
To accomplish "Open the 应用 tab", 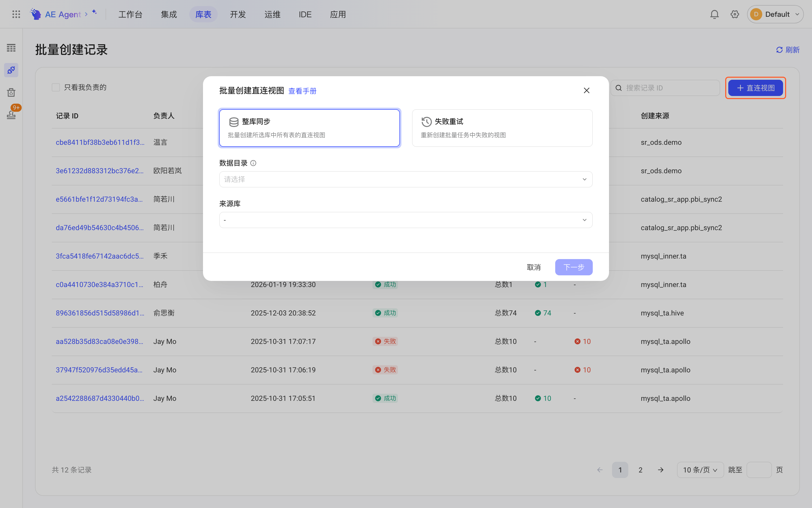I will (338, 14).
